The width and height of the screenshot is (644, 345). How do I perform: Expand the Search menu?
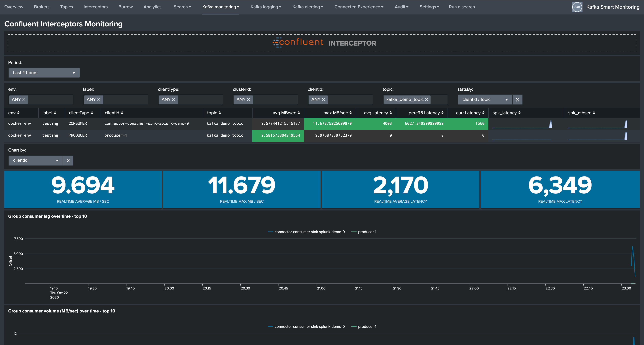coord(182,7)
